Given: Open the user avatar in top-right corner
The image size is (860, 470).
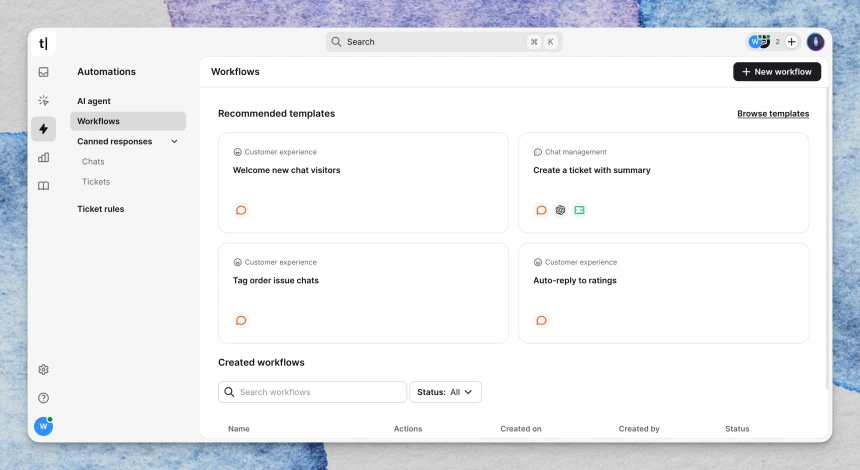Looking at the screenshot, I should click(x=816, y=42).
